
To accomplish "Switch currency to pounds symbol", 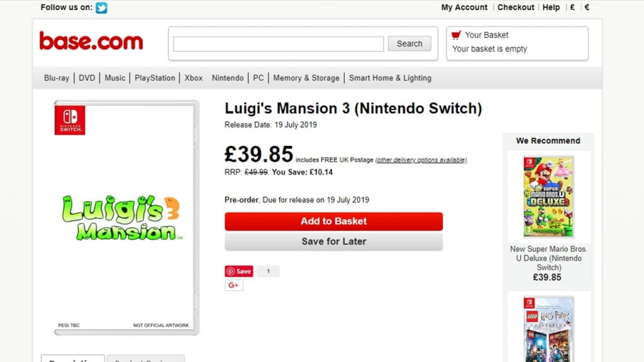I will 572,8.
